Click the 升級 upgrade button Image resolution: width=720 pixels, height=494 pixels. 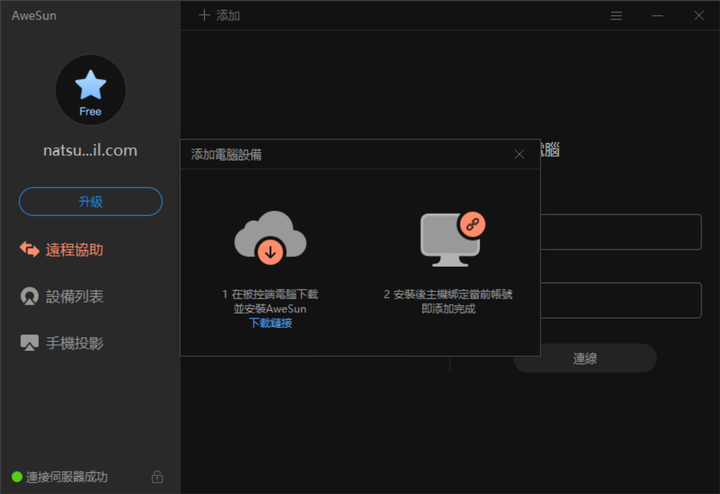tap(90, 201)
